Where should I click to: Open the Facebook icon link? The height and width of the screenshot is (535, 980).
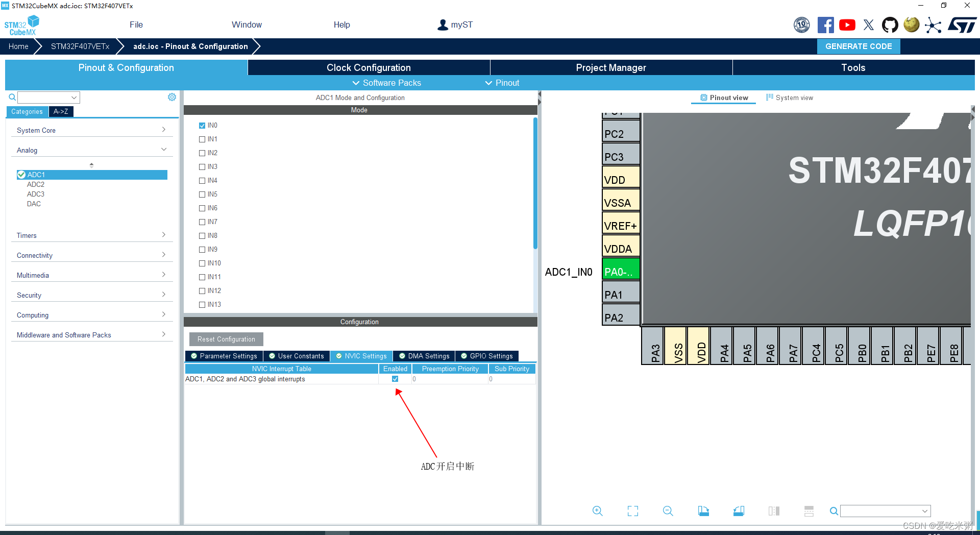tap(825, 25)
